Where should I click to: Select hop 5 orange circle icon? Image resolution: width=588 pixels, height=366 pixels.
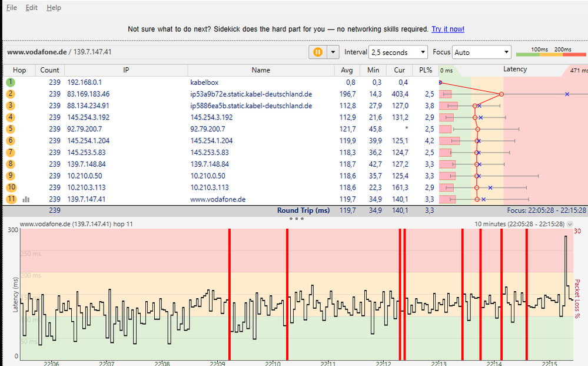pyautogui.click(x=11, y=128)
